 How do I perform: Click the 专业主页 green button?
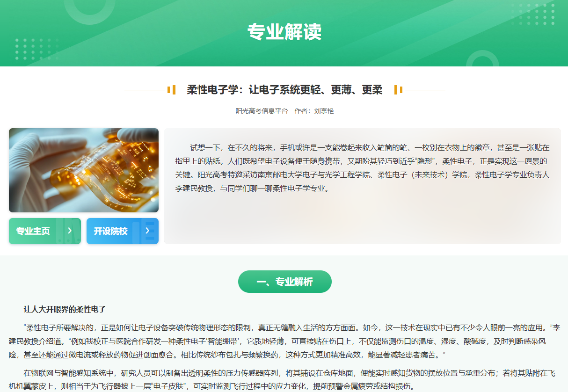[x=45, y=231]
